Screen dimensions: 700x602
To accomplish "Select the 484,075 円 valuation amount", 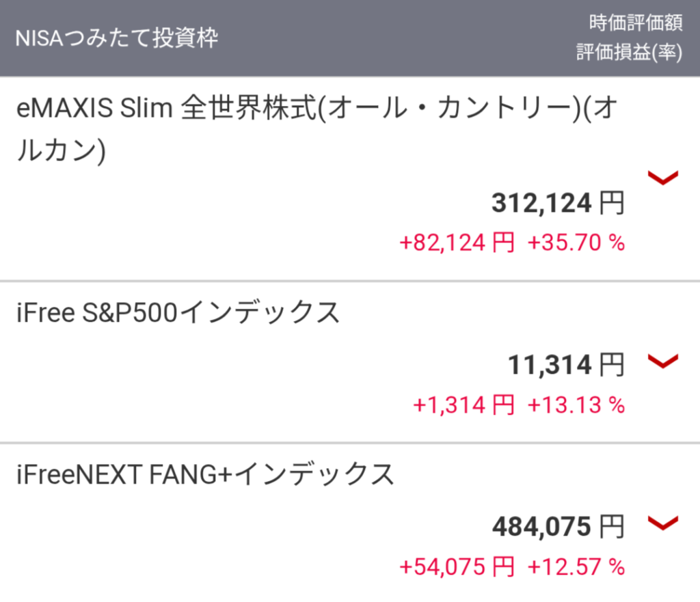I will pos(558,527).
